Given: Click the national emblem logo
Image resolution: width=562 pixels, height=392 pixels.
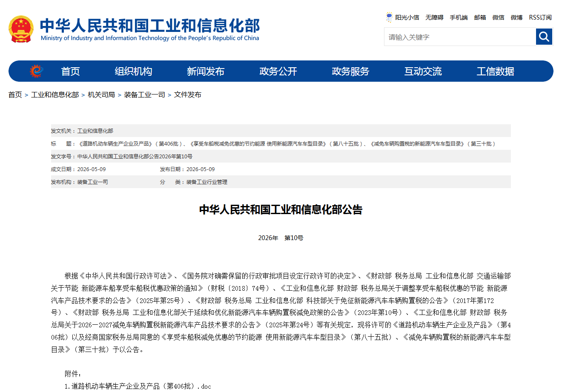Looking at the screenshot, I should 21,29.
